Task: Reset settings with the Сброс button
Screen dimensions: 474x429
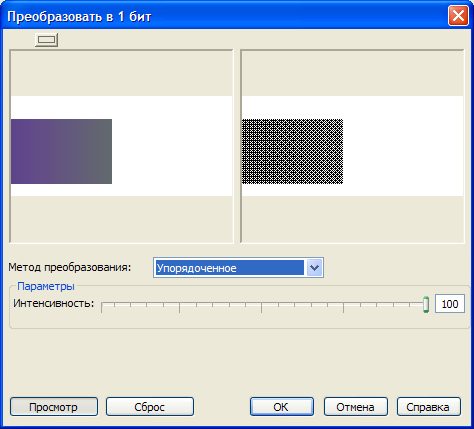Action: (x=150, y=407)
